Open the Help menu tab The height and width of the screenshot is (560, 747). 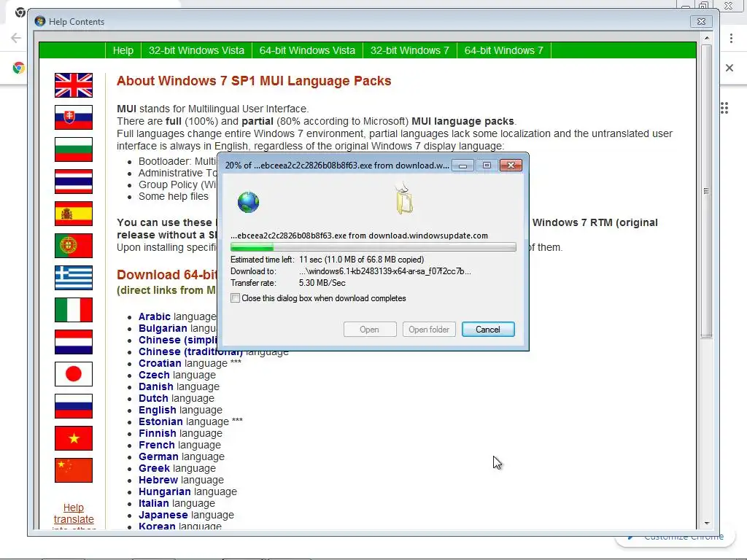coord(123,50)
